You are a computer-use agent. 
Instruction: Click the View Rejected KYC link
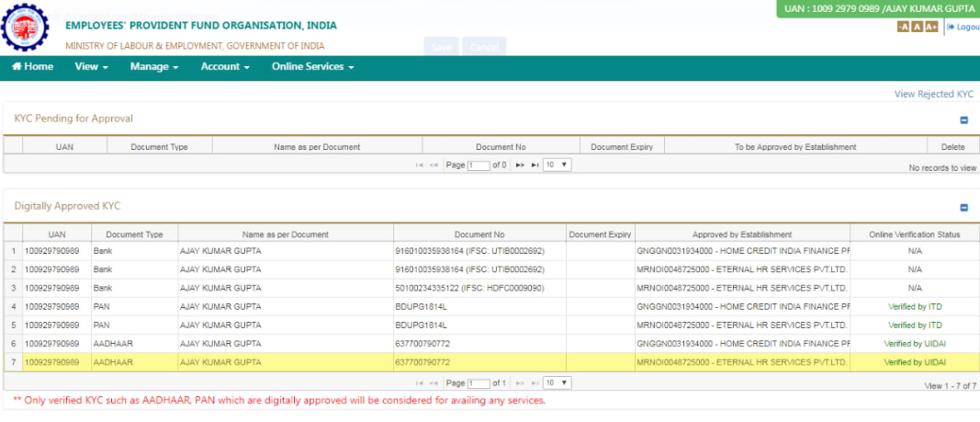point(933,95)
